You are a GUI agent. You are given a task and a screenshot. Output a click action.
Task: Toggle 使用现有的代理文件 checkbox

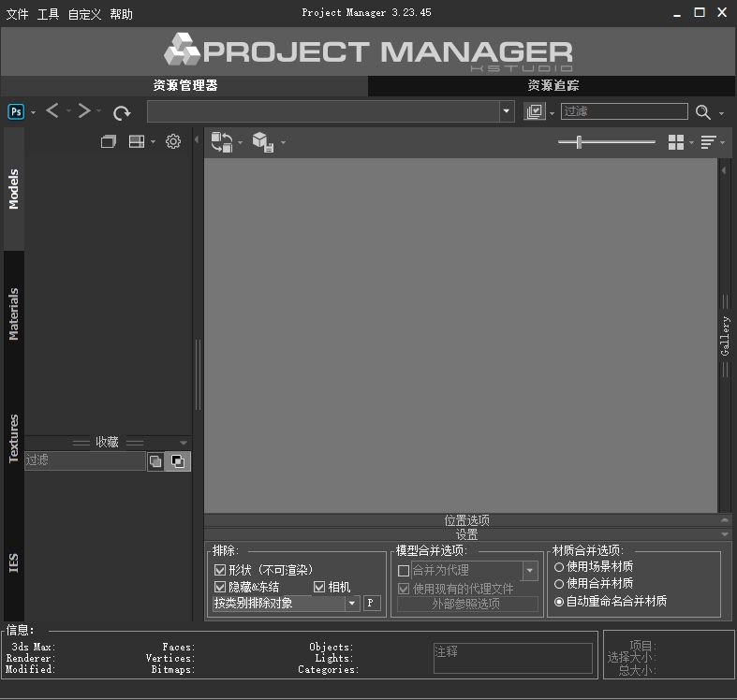click(404, 589)
